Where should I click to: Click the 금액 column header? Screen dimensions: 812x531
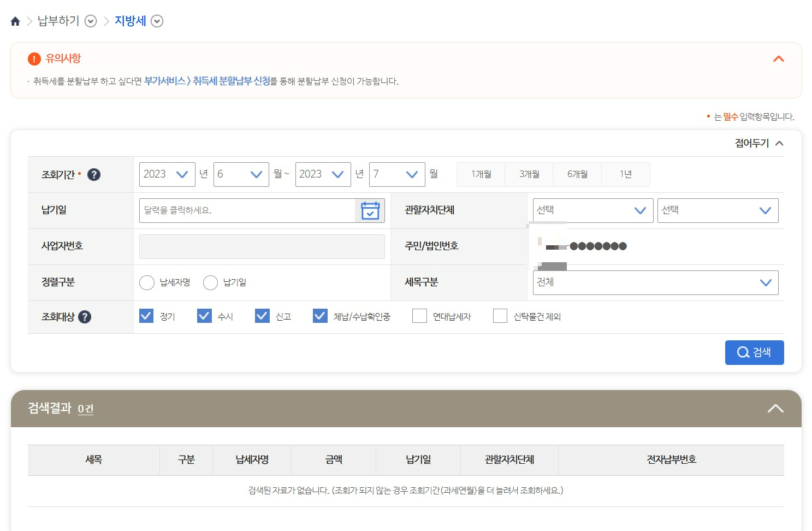[x=334, y=460]
